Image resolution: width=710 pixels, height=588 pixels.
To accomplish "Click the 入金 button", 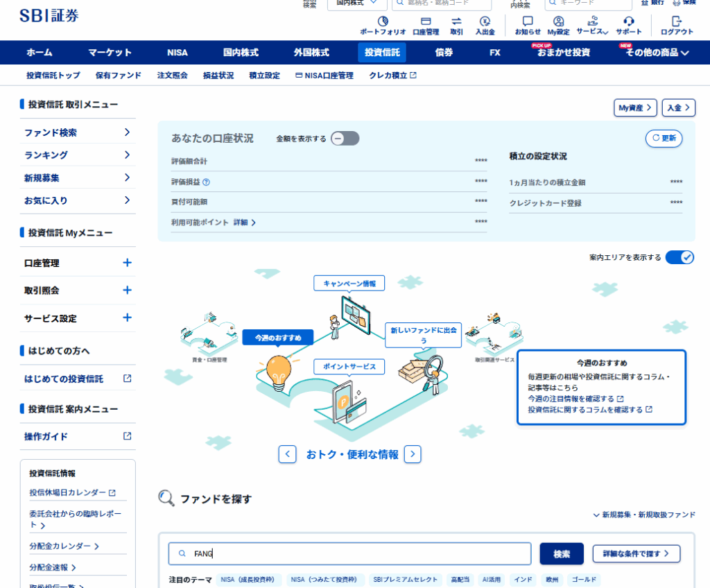I will coord(678,107).
